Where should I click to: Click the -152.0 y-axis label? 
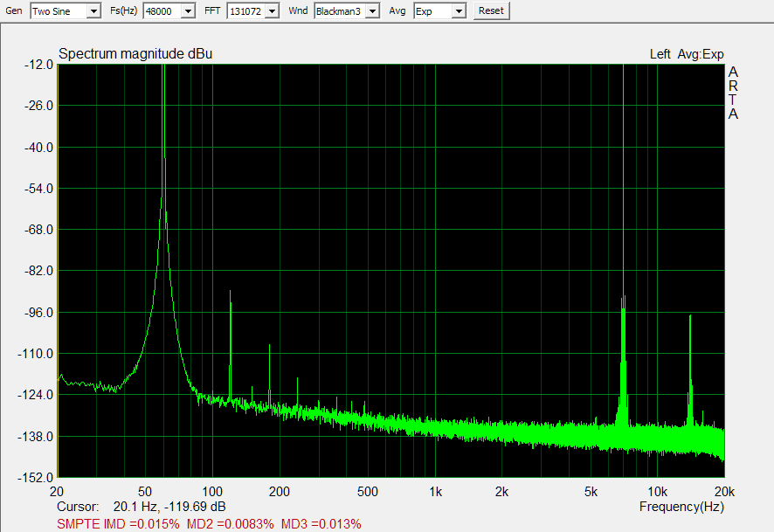pyautogui.click(x=35, y=477)
